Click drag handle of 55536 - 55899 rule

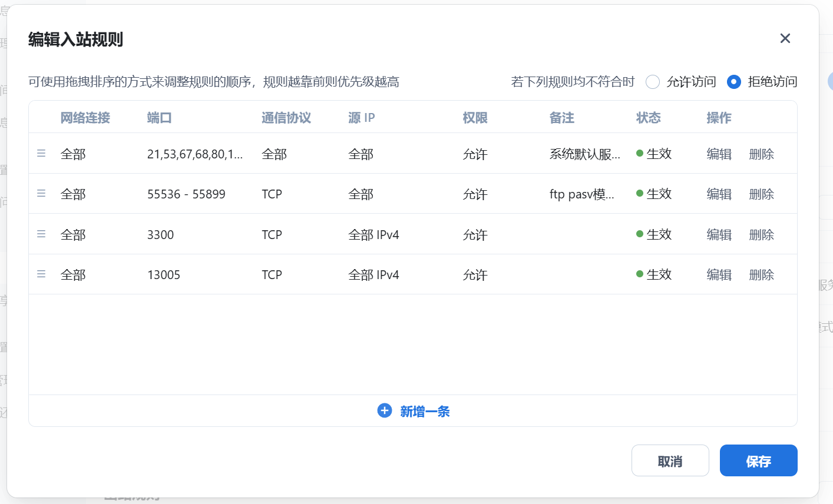click(x=41, y=193)
